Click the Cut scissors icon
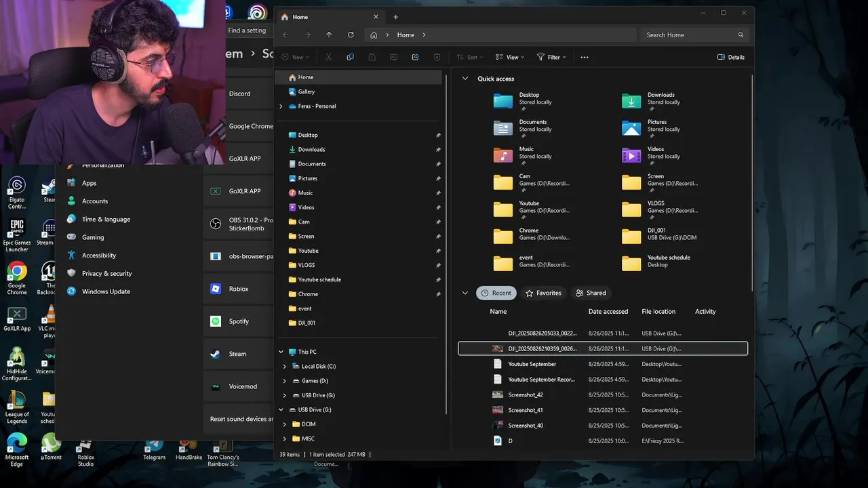 tap(329, 57)
